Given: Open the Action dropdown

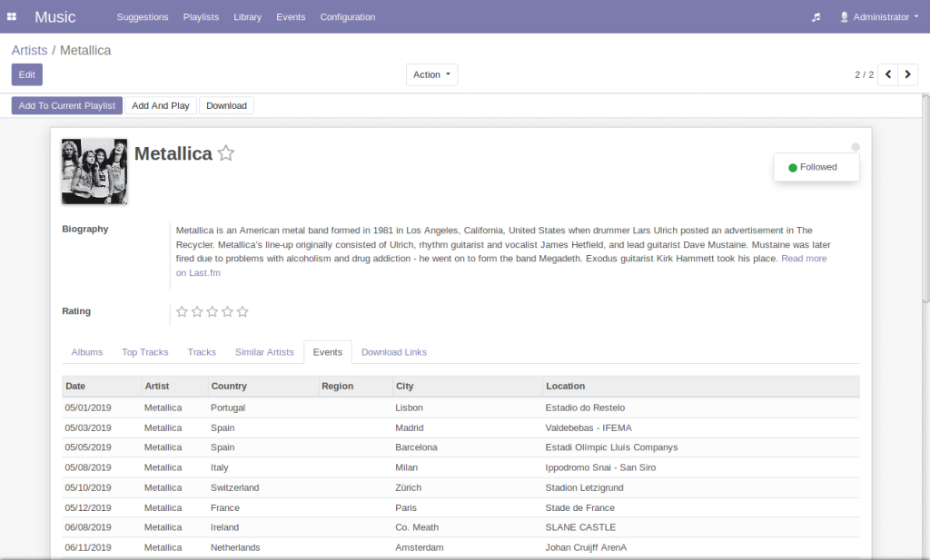Looking at the screenshot, I should click(x=431, y=74).
